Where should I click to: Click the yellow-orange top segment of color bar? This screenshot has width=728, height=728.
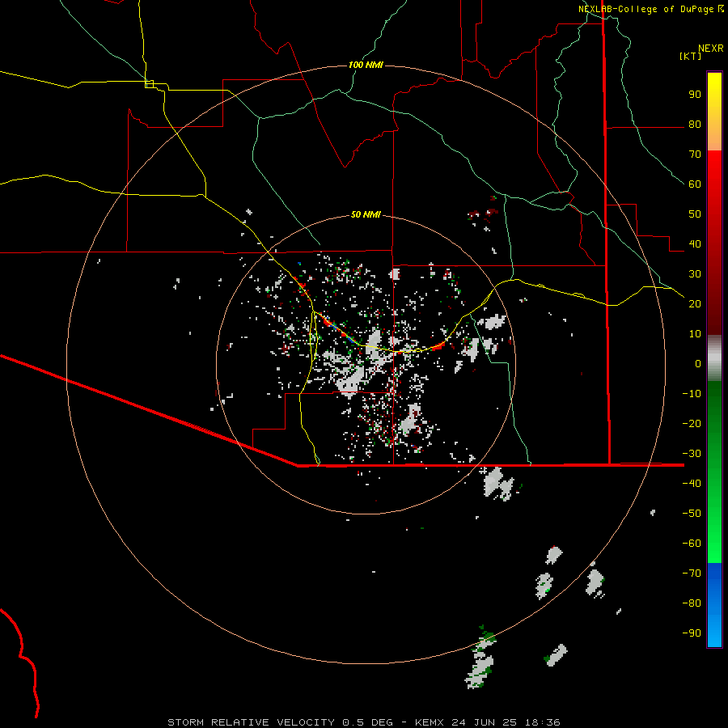click(714, 112)
